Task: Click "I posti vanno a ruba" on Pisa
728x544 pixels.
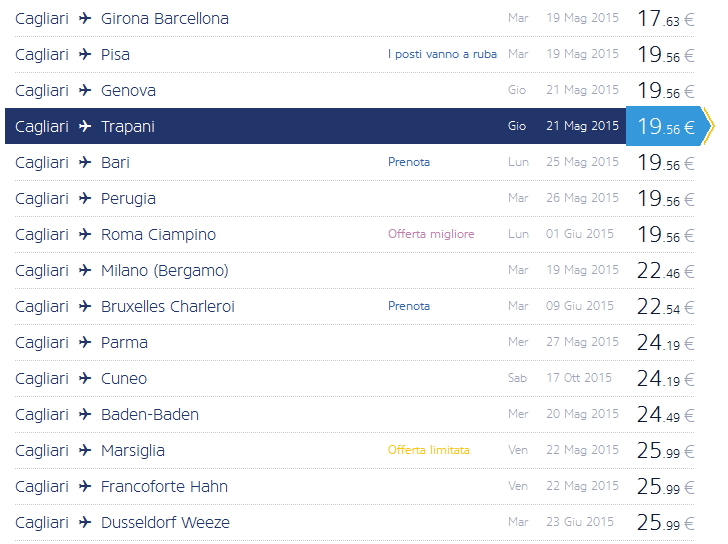Action: tap(443, 54)
